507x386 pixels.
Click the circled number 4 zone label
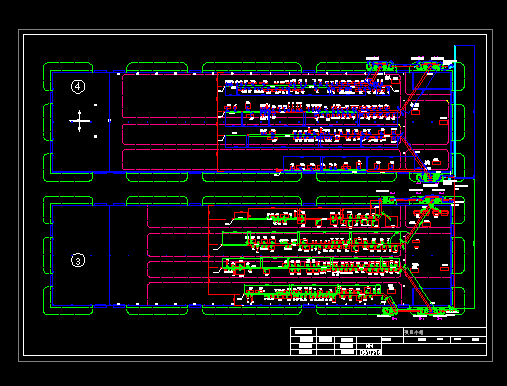click(78, 87)
